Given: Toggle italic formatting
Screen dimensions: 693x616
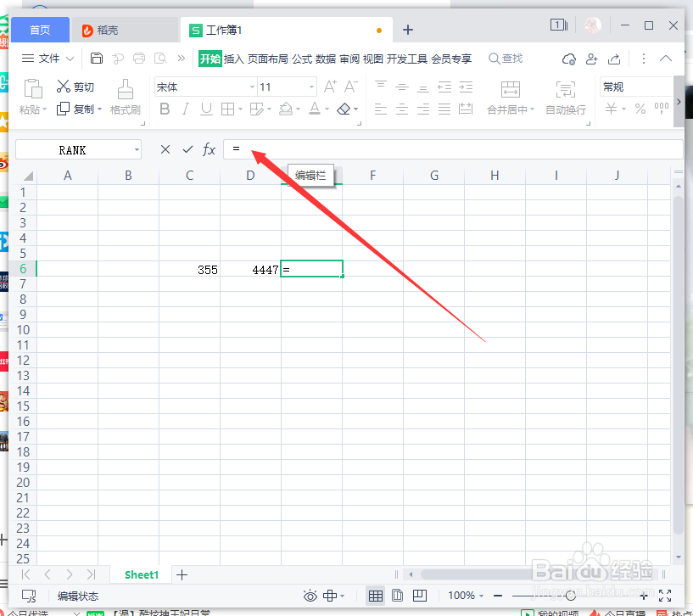Looking at the screenshot, I should (x=186, y=109).
